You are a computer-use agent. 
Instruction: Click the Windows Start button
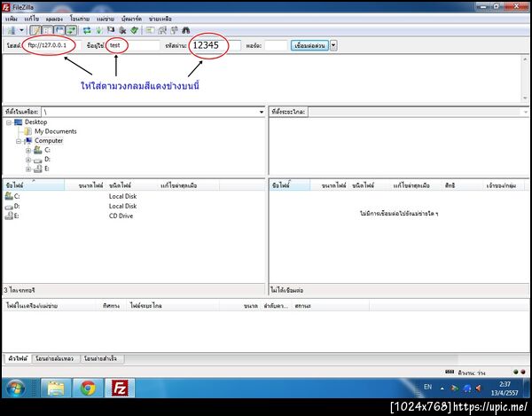tap(16, 389)
